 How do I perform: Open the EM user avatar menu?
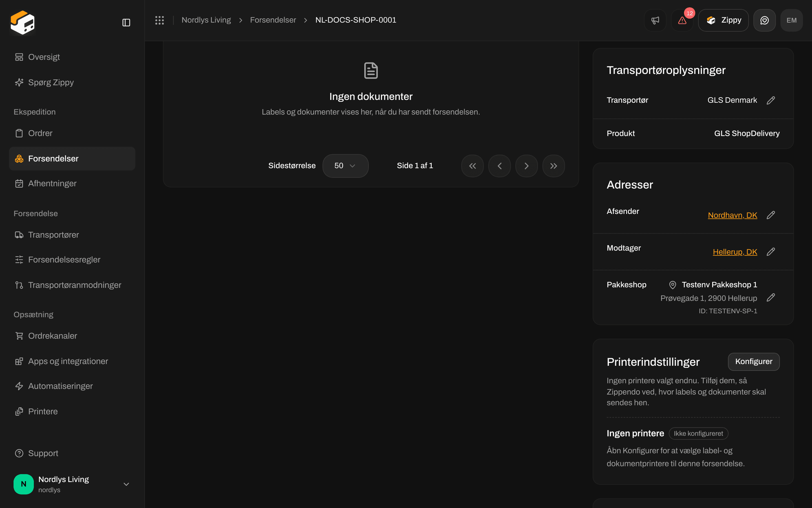pyautogui.click(x=791, y=20)
